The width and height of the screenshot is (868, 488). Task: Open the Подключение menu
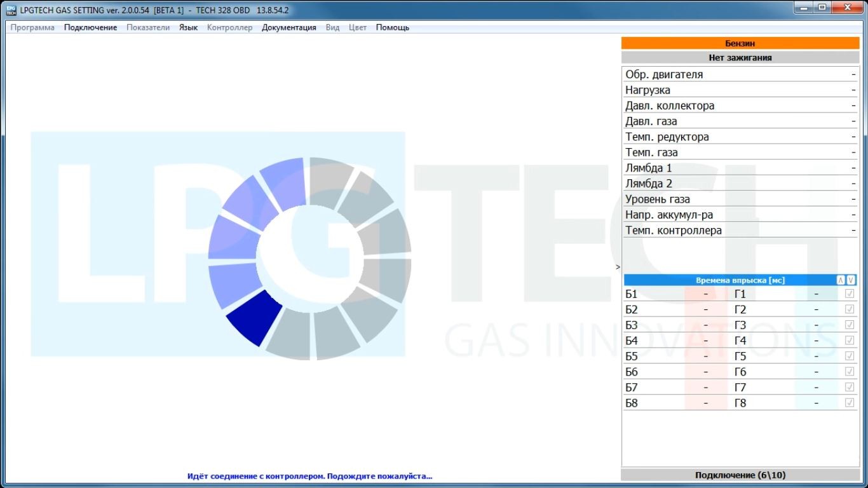click(90, 27)
